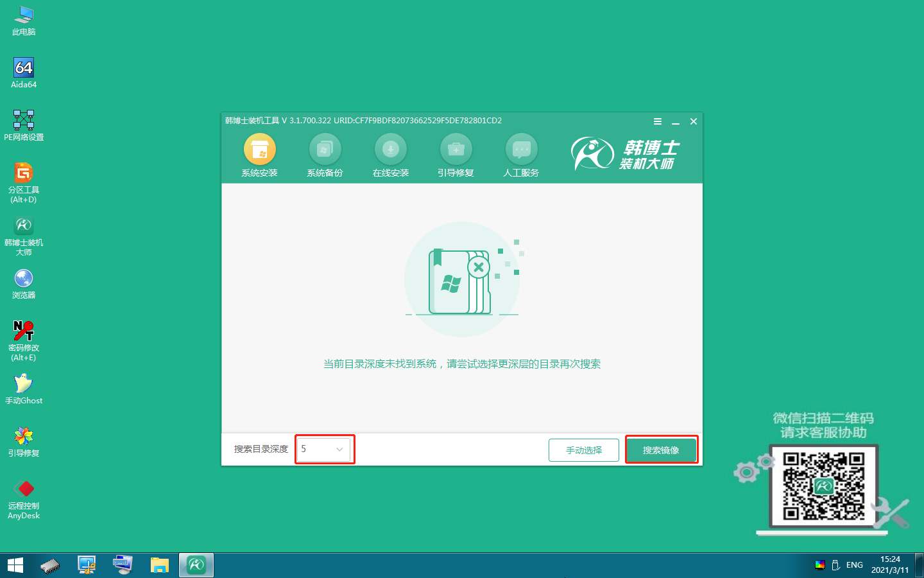Screen dimensions: 924x578
Task: Open 引导修复 in the app toolbar
Action: click(456, 149)
